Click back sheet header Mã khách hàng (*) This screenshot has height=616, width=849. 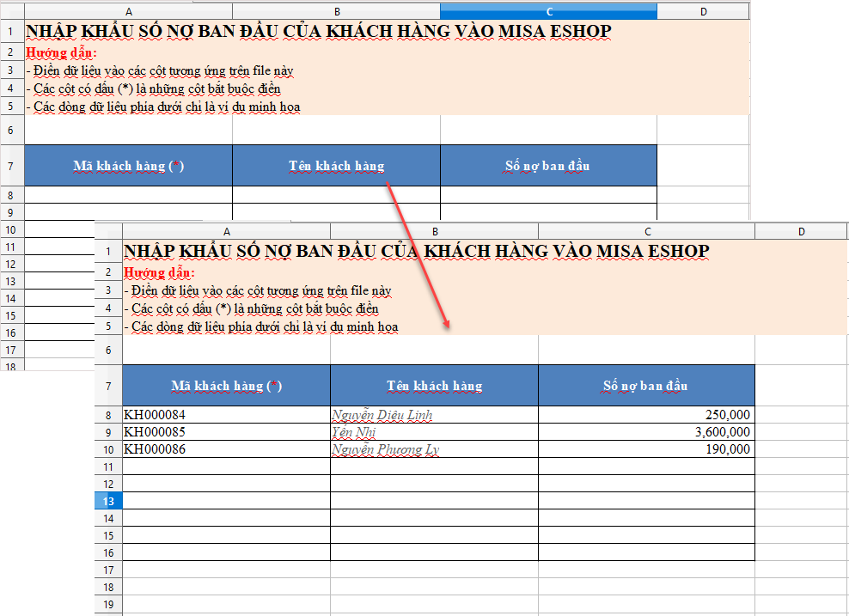point(128,166)
